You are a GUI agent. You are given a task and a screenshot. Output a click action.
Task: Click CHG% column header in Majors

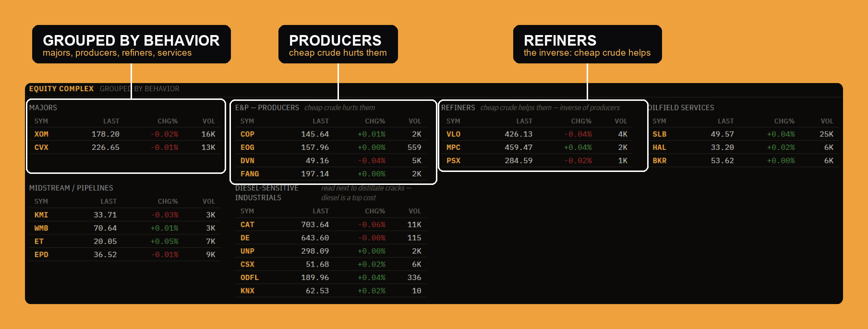[168, 122]
